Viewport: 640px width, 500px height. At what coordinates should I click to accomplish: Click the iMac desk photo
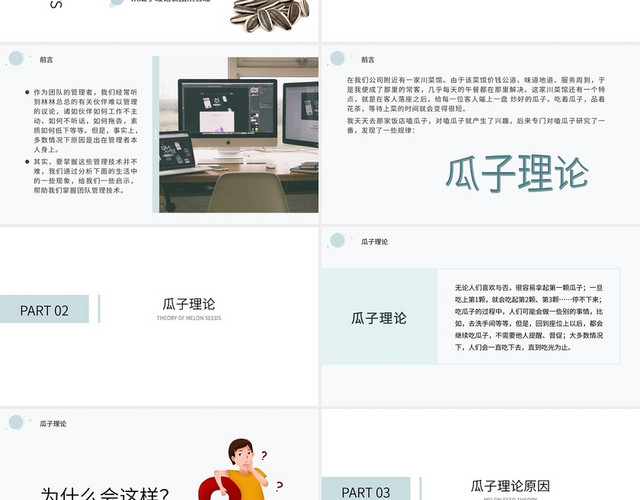[x=239, y=135]
